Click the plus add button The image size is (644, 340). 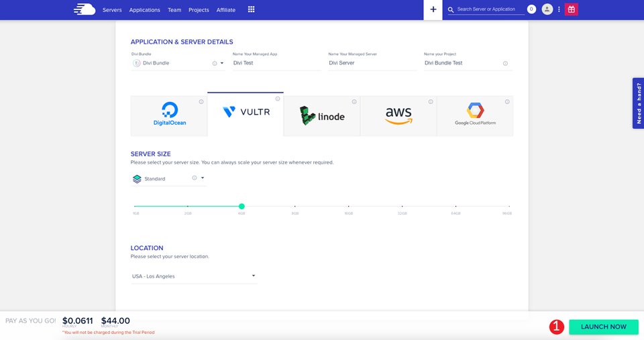tap(433, 9)
